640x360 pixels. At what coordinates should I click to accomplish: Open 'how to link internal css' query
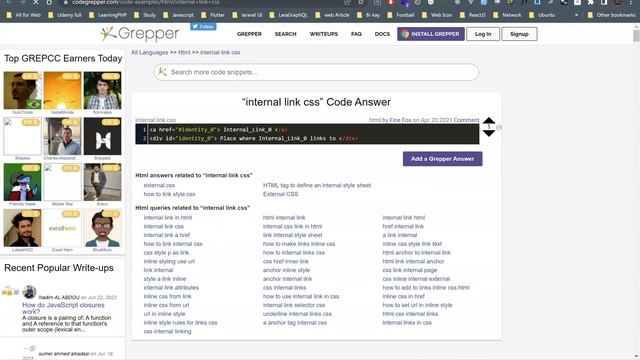pyautogui.click(x=173, y=244)
